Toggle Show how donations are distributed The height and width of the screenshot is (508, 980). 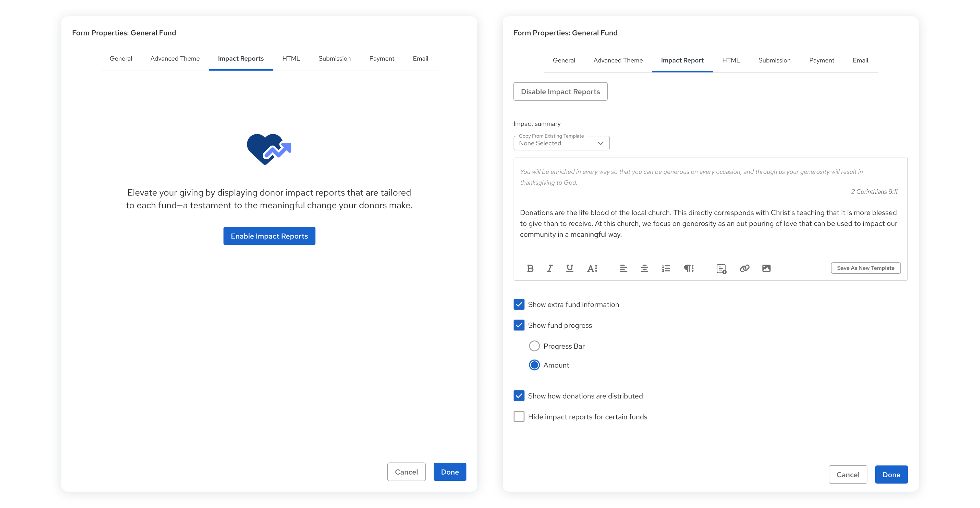coord(519,396)
